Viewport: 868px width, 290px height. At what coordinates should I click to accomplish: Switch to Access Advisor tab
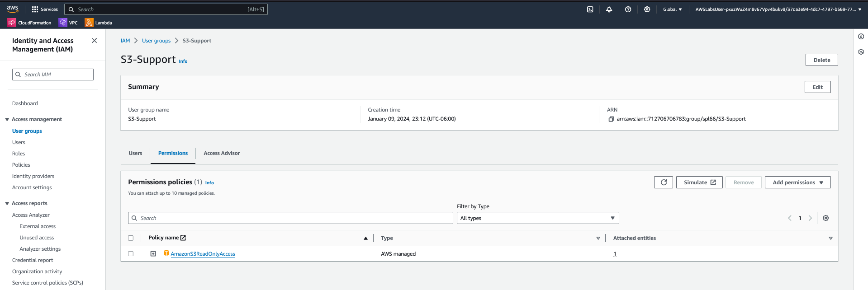[222, 153]
